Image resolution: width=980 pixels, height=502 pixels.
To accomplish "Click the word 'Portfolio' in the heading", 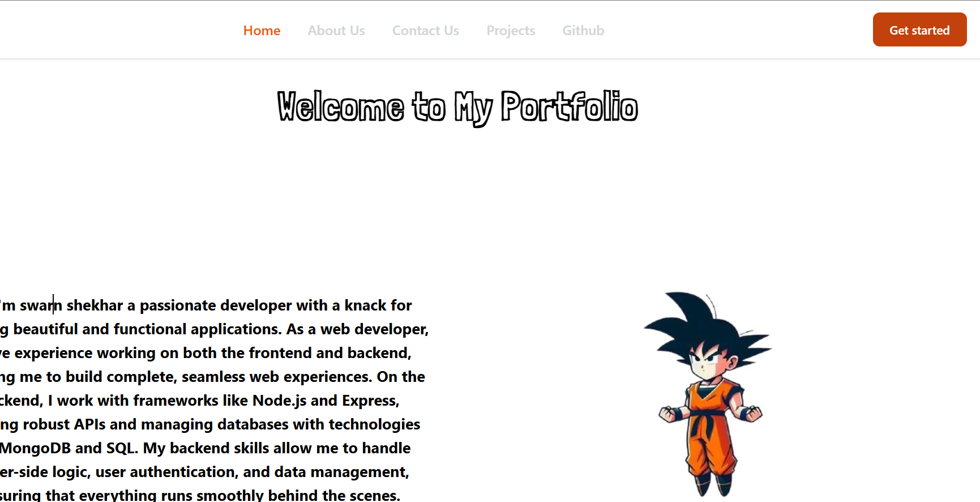I will pos(569,107).
